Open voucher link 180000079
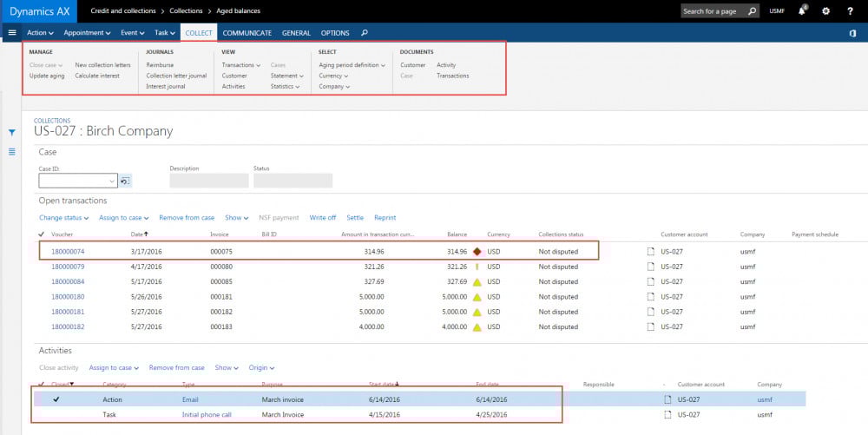 [x=68, y=267]
